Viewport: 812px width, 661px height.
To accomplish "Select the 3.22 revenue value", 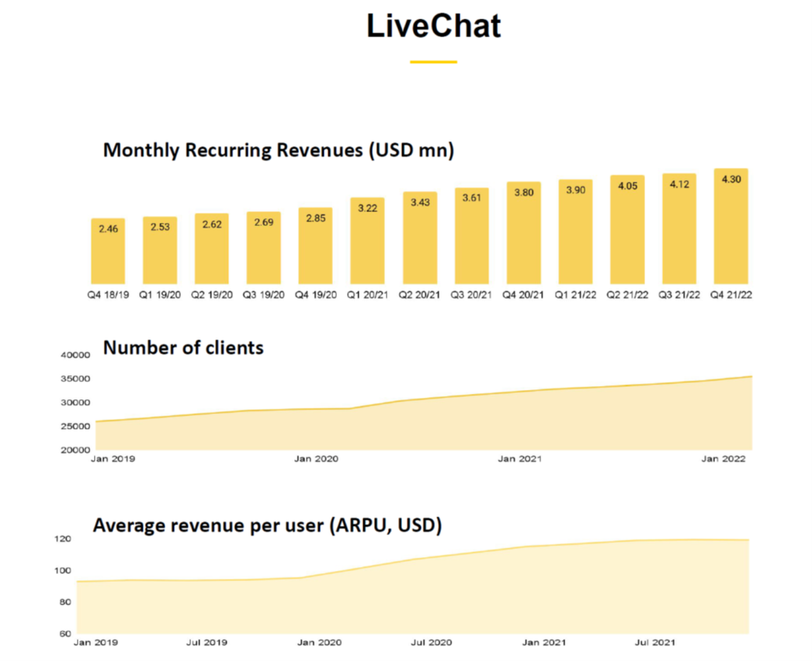I will pos(368,208).
